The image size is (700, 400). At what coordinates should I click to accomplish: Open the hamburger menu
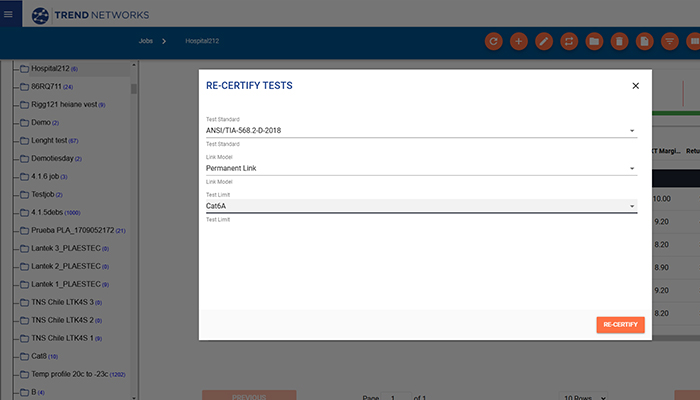pos(9,14)
